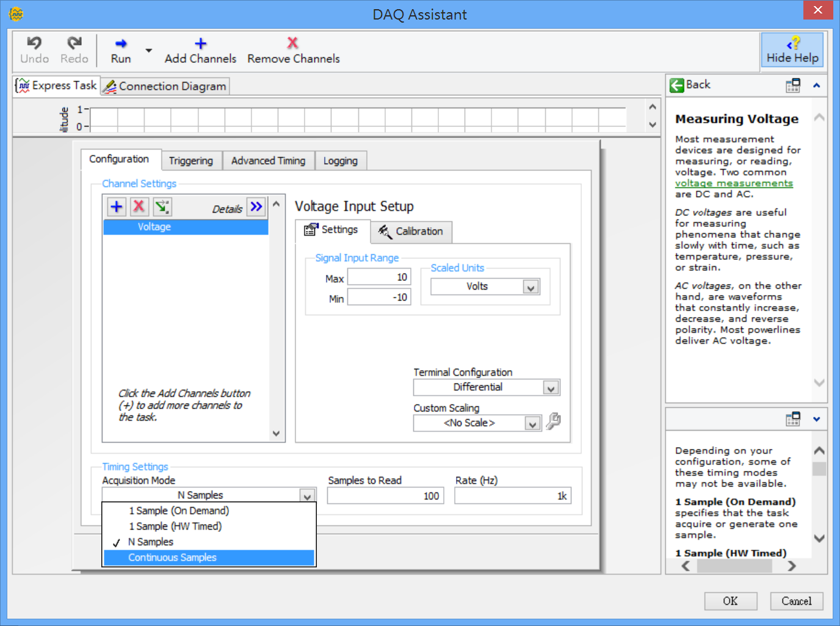Add a channel with the plus icon in Channel Settings
The height and width of the screenshot is (626, 840).
pos(115,206)
